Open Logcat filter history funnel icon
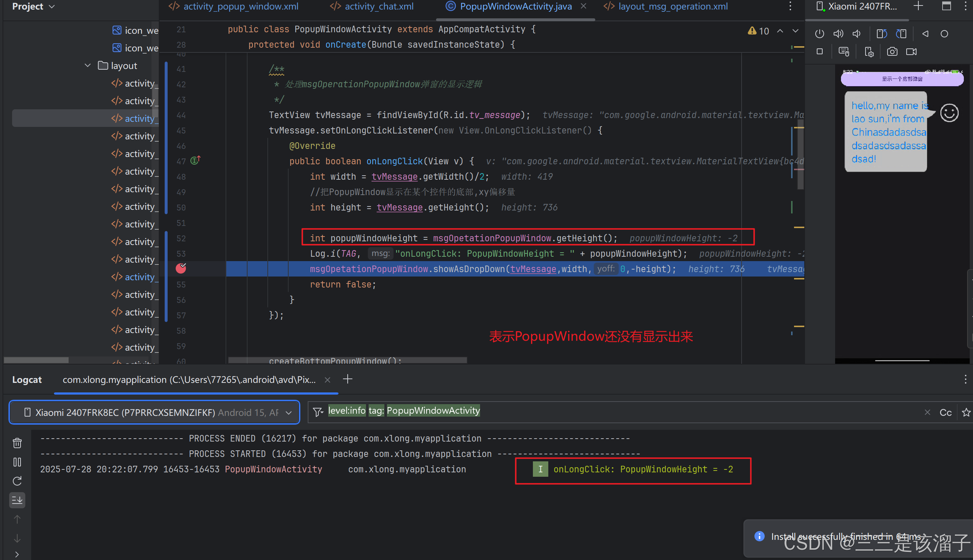Image resolution: width=973 pixels, height=560 pixels. click(x=318, y=412)
